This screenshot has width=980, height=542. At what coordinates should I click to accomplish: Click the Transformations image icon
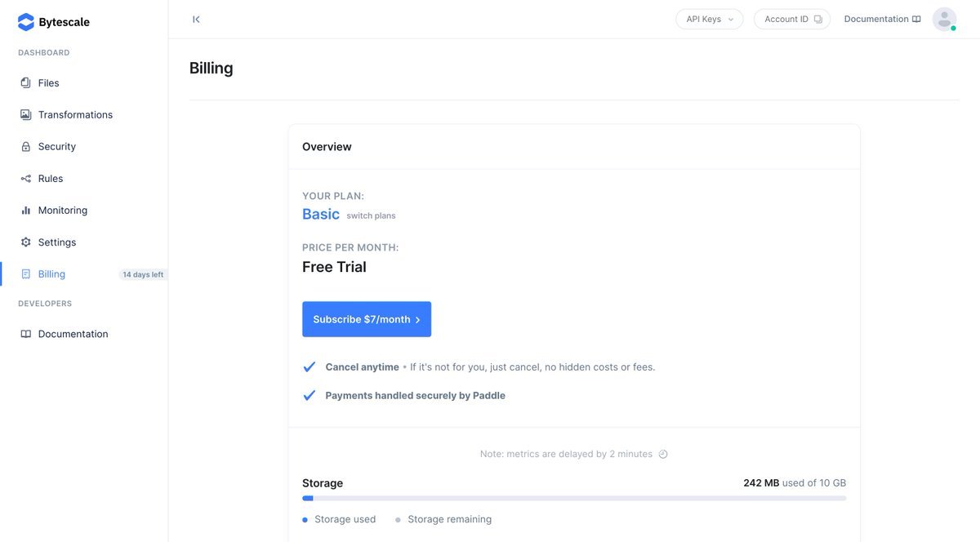tap(26, 115)
